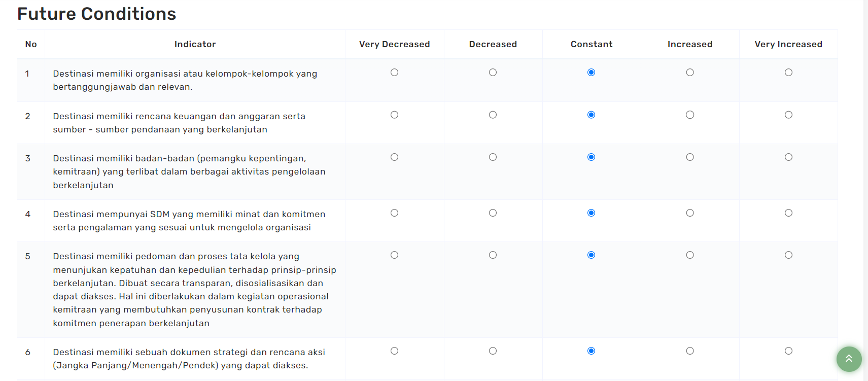Viewport: 868px width, 381px height.
Task: Select Decreased for indicator 1
Action: coord(493,73)
